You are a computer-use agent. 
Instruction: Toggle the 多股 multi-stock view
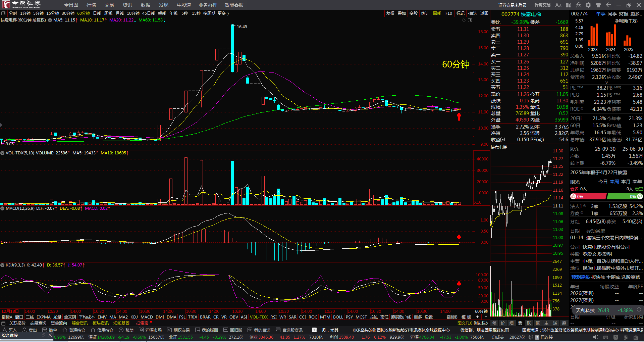[414, 13]
